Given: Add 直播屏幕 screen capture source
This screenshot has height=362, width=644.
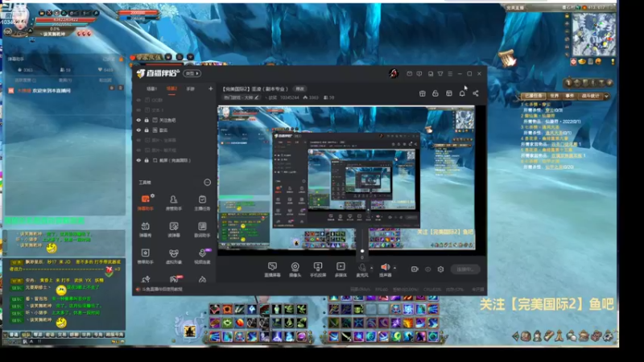Looking at the screenshot, I should click(272, 269).
